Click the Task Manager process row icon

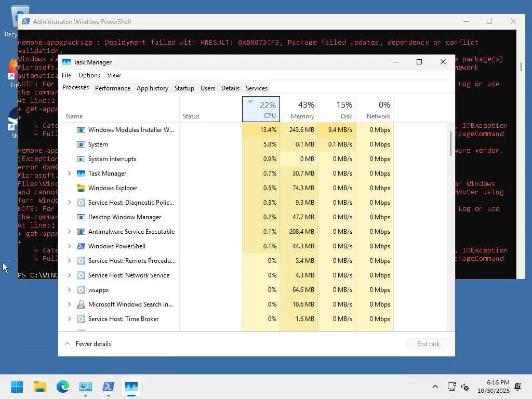click(x=81, y=174)
